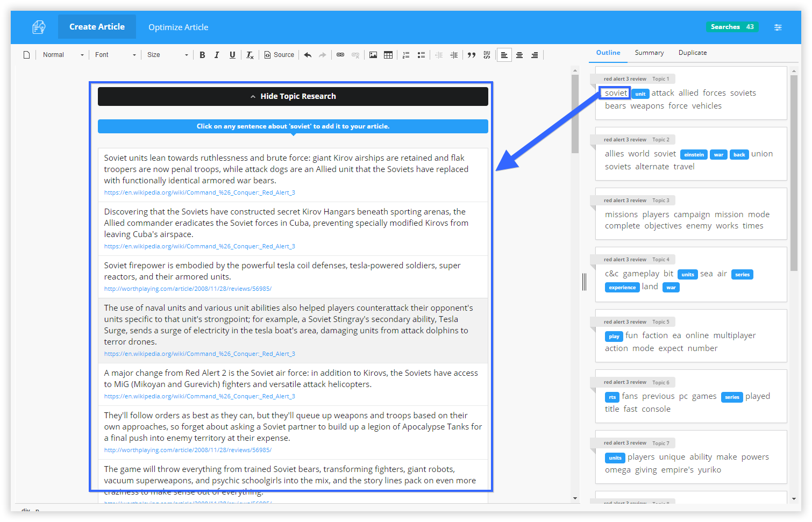Image resolution: width=812 pixels, height=522 pixels.
Task: Click keyword 'attack' in Topic 1
Action: point(663,93)
